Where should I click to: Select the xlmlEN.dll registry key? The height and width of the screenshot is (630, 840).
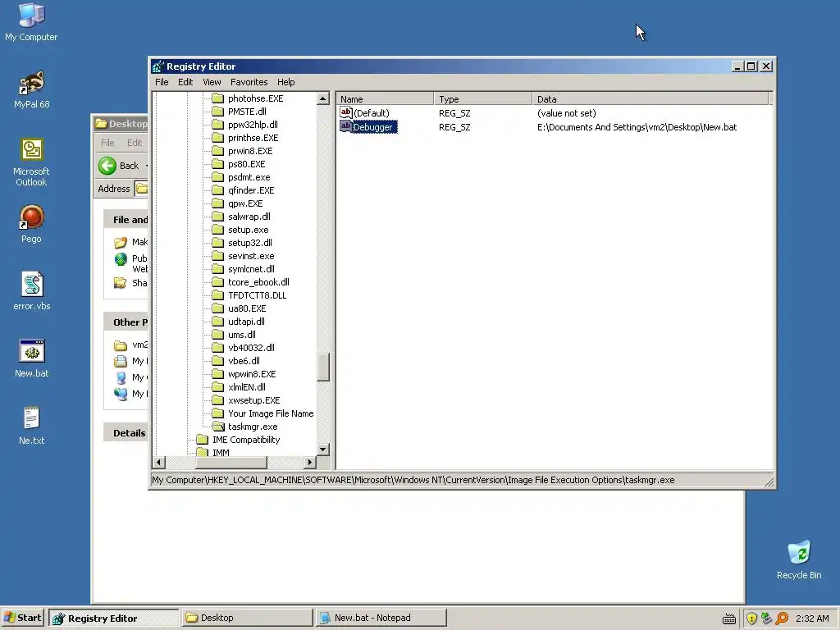click(246, 387)
